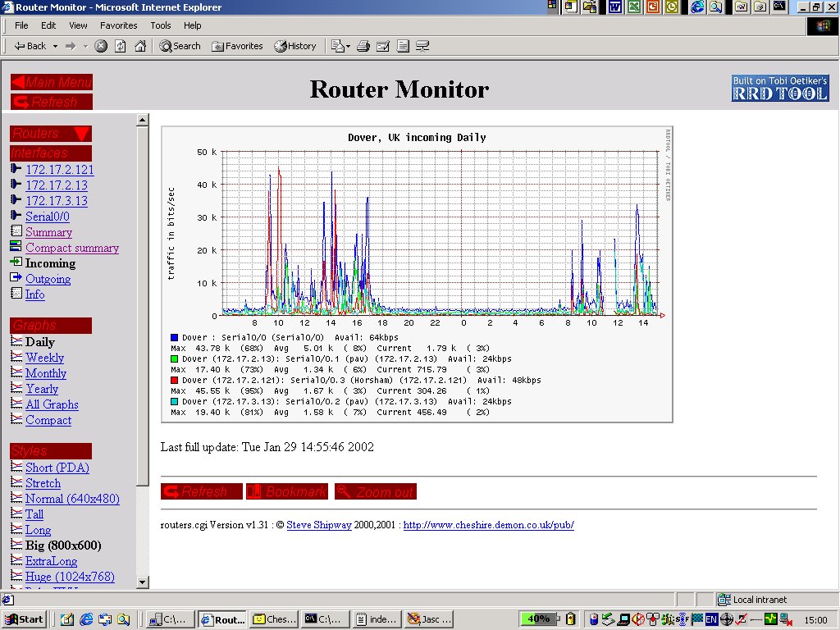Click the RRD Tool logo
Screen dimensions: 840x630
coord(780,88)
